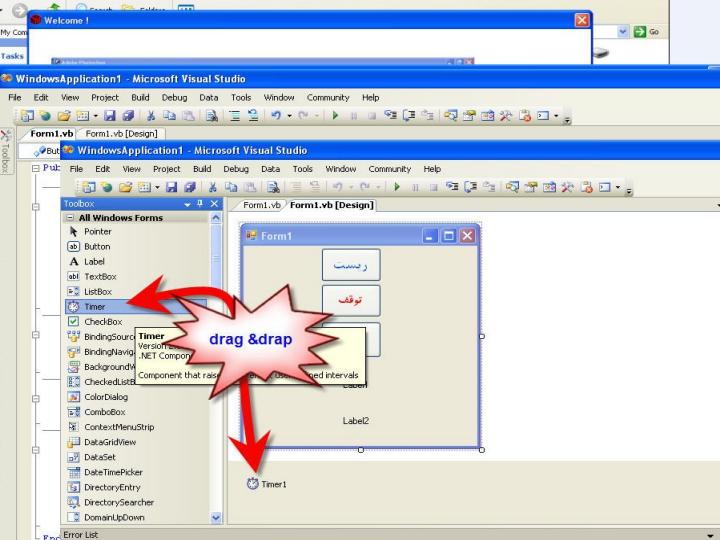Click the red توقف button on Form1
Screen dimensions: 720x540
[x=351, y=301]
